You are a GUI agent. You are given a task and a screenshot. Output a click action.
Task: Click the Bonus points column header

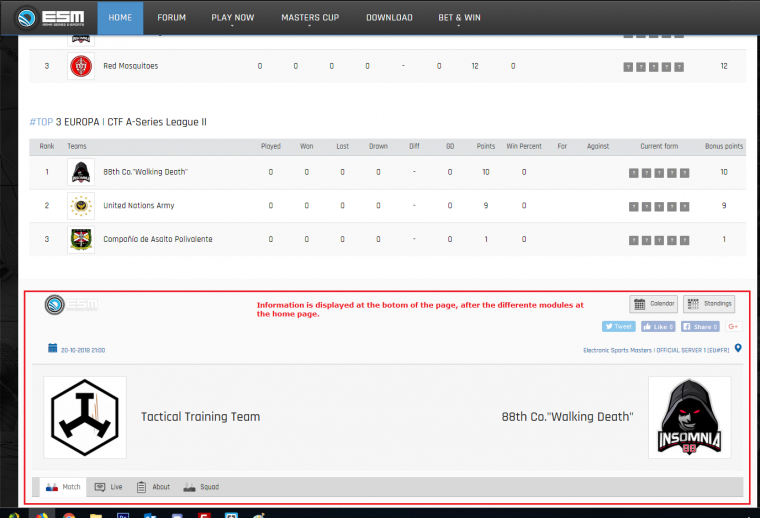click(x=724, y=146)
